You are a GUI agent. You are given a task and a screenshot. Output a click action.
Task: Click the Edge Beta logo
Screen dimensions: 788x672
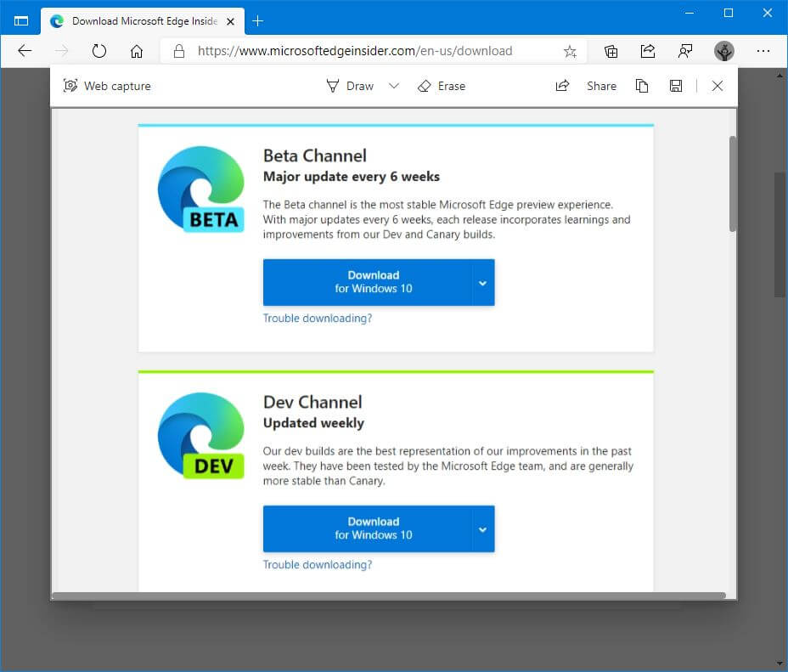201,189
